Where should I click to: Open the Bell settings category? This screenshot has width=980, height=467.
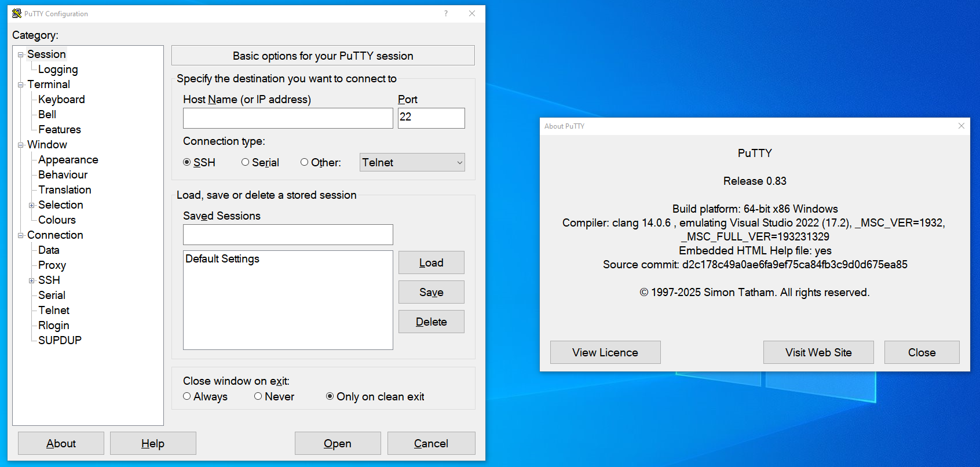tap(47, 115)
